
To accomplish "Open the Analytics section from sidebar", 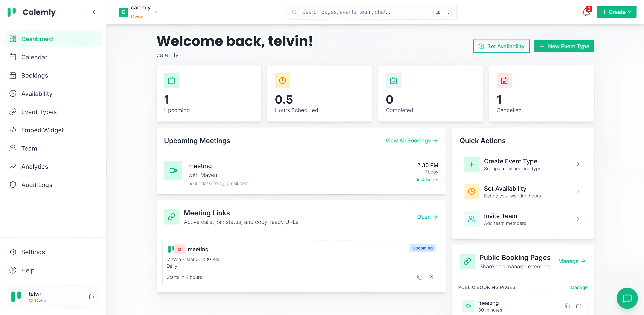I will click(34, 166).
